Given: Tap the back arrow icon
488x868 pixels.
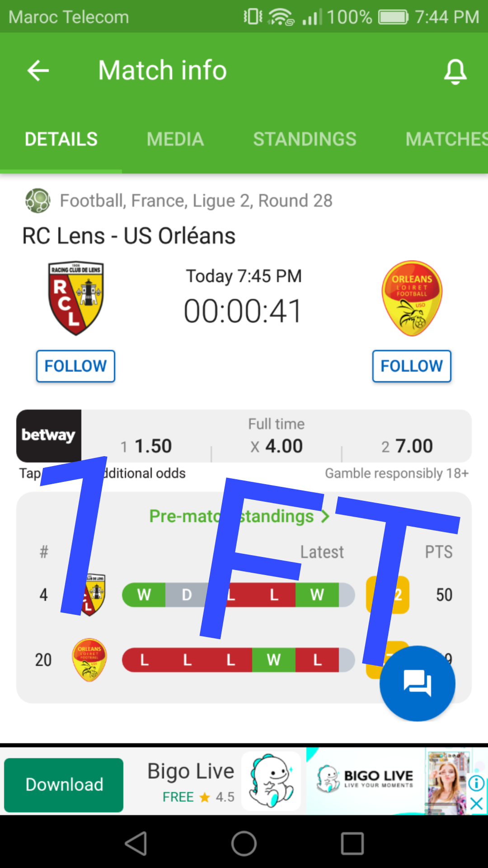Looking at the screenshot, I should [x=38, y=71].
